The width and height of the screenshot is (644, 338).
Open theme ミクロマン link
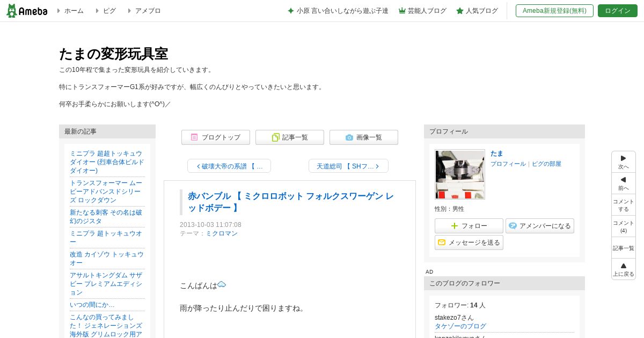tap(222, 233)
